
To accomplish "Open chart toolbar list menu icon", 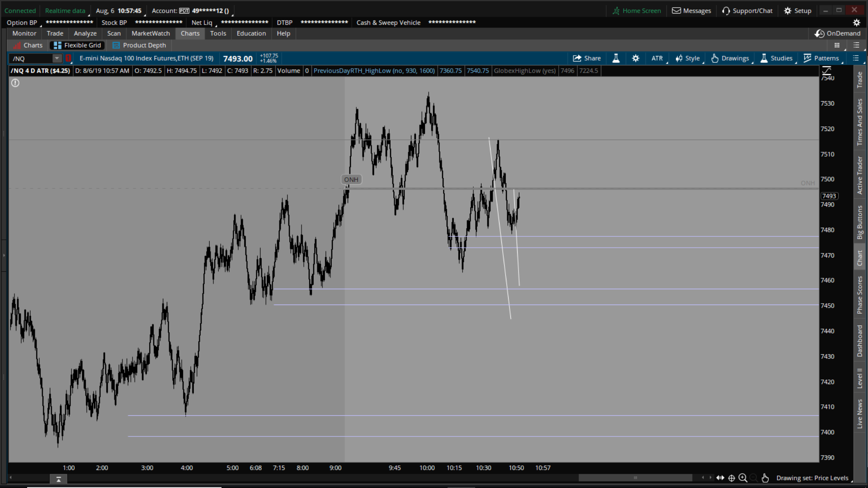I will 855,58.
